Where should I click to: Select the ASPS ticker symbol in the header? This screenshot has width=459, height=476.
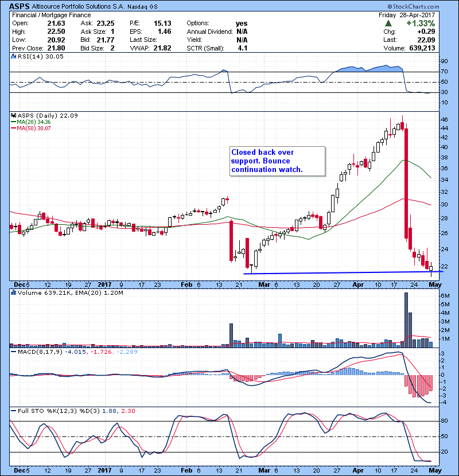coord(19,6)
